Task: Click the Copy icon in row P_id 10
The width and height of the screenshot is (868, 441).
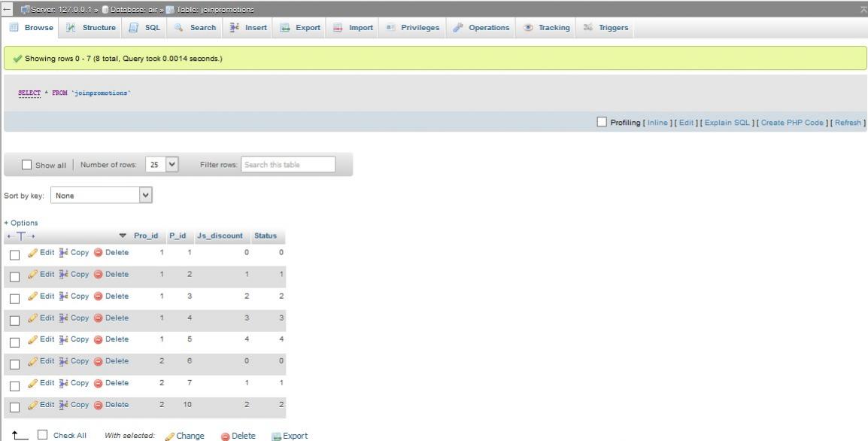Action: [x=64, y=405]
